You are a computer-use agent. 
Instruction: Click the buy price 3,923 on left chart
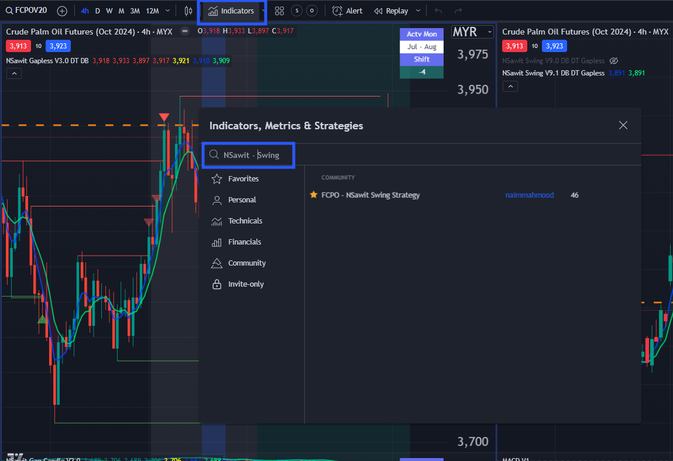(x=58, y=46)
